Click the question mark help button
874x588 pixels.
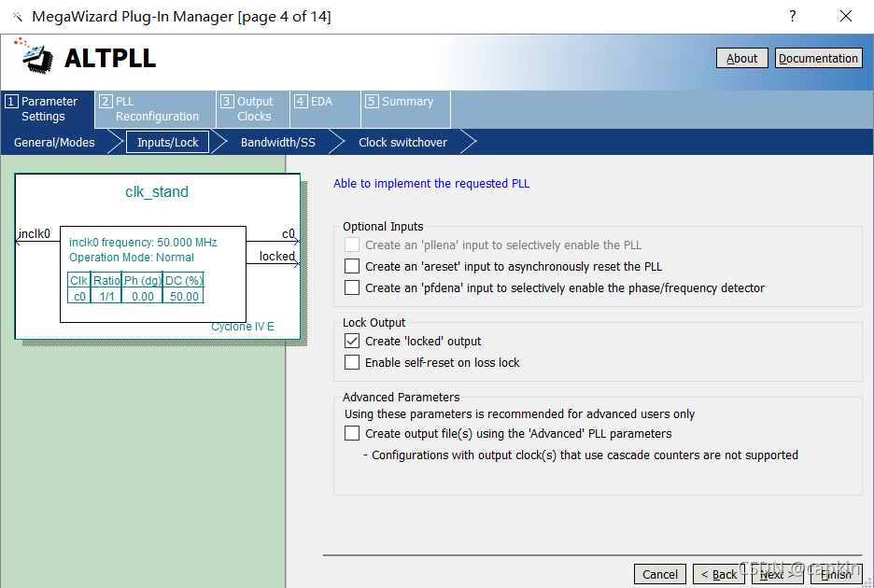click(x=792, y=16)
